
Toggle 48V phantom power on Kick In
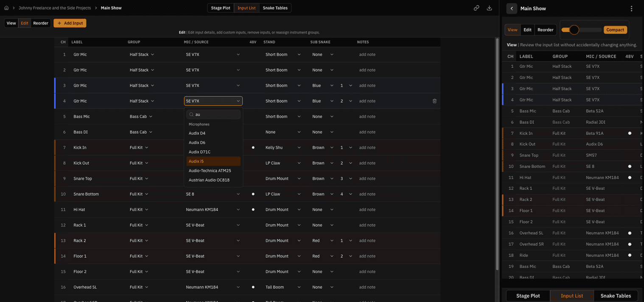pos(253,148)
